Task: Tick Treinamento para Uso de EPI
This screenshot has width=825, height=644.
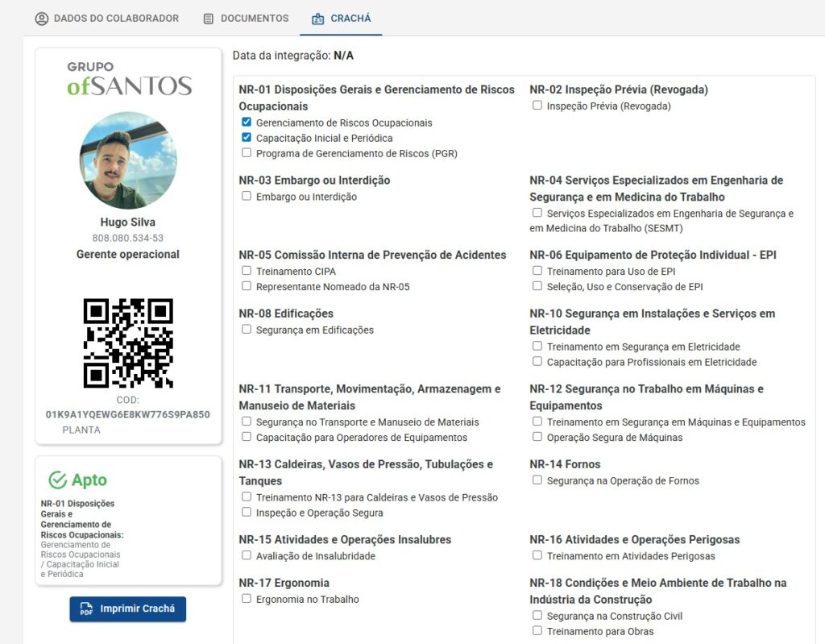Action: tap(537, 271)
